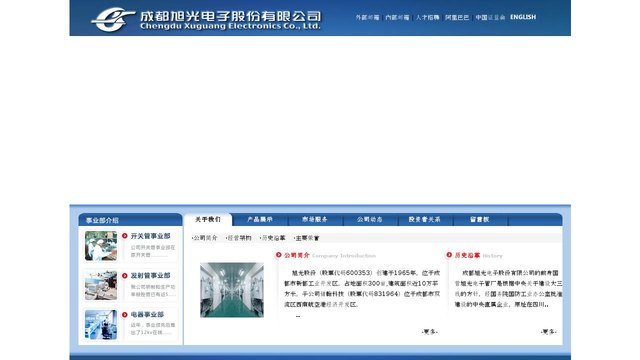Switch site language via ENGLISH link
Screen dimensions: 640x360
[523, 17]
